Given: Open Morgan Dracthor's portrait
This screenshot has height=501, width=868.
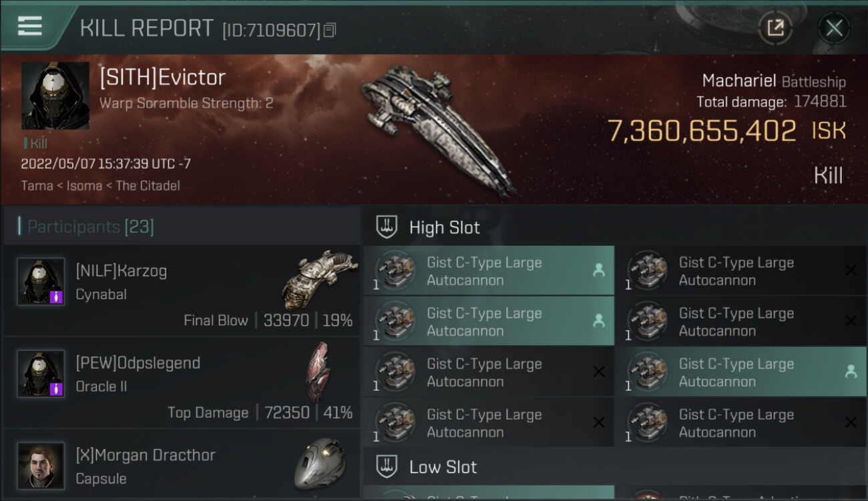Looking at the screenshot, I should (x=41, y=466).
